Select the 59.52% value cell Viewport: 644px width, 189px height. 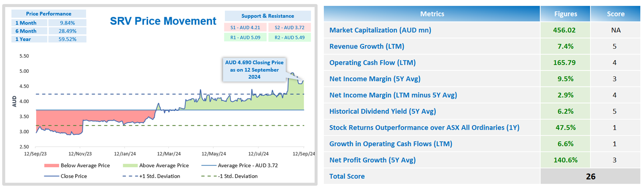(x=67, y=39)
